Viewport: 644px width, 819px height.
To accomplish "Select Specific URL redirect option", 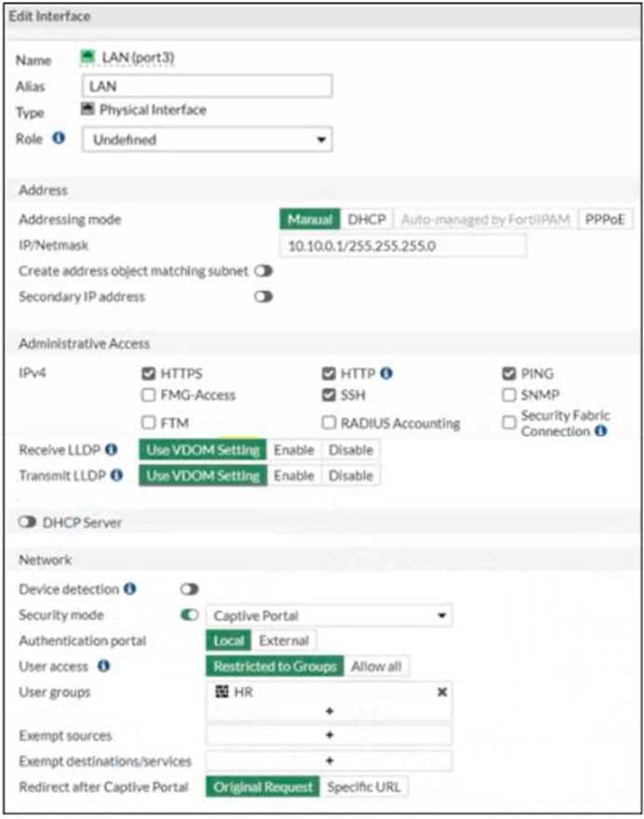I will click(363, 786).
